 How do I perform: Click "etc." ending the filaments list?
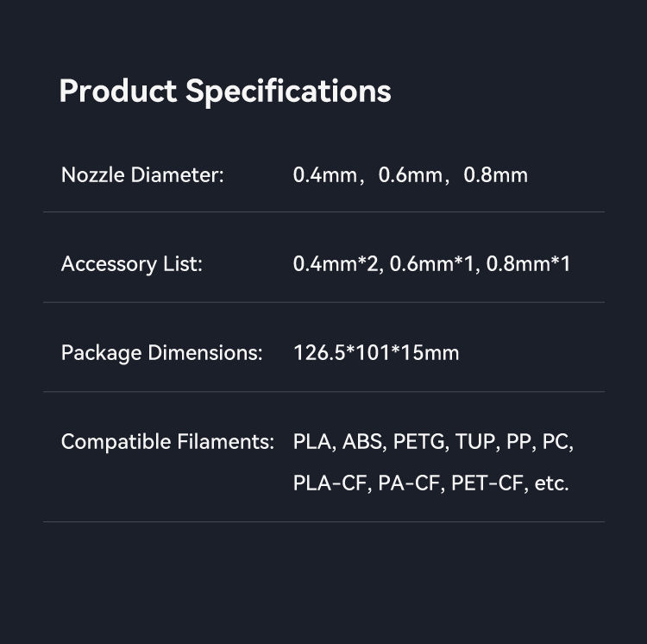552,483
